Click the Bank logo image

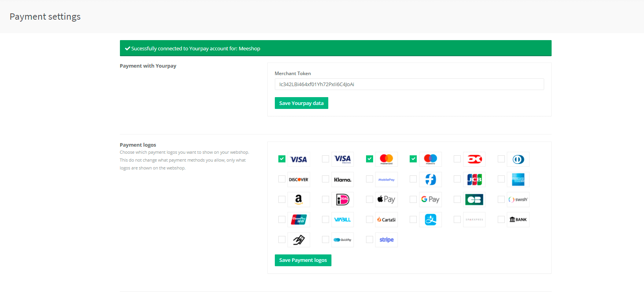click(518, 219)
